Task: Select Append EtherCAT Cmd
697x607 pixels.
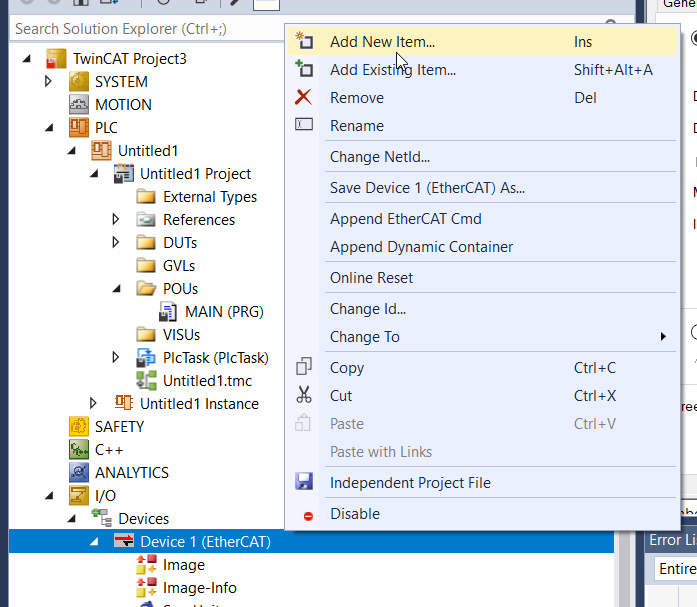Action: pyautogui.click(x=482, y=219)
